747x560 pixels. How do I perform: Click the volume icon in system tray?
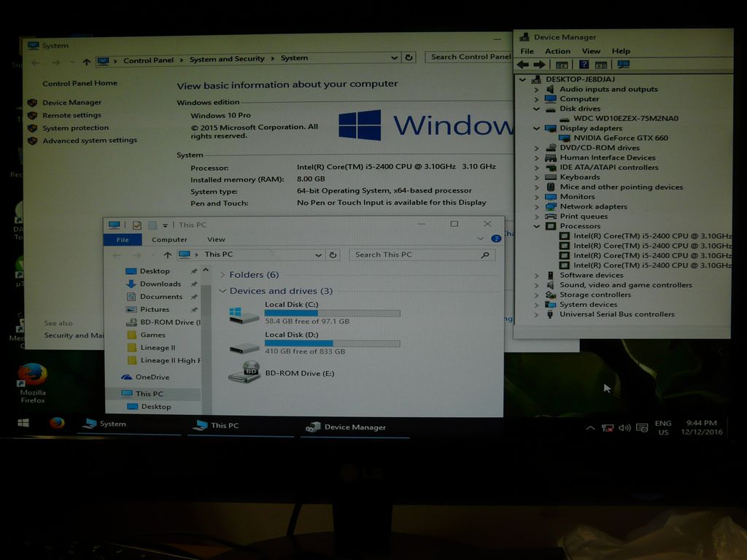[624, 427]
